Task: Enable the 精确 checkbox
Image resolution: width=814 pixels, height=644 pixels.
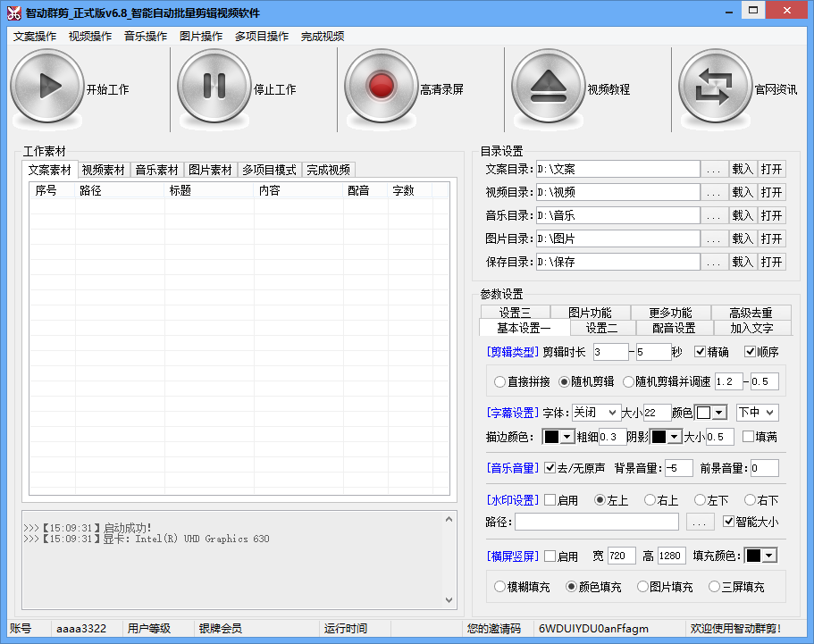Action: [x=700, y=353]
